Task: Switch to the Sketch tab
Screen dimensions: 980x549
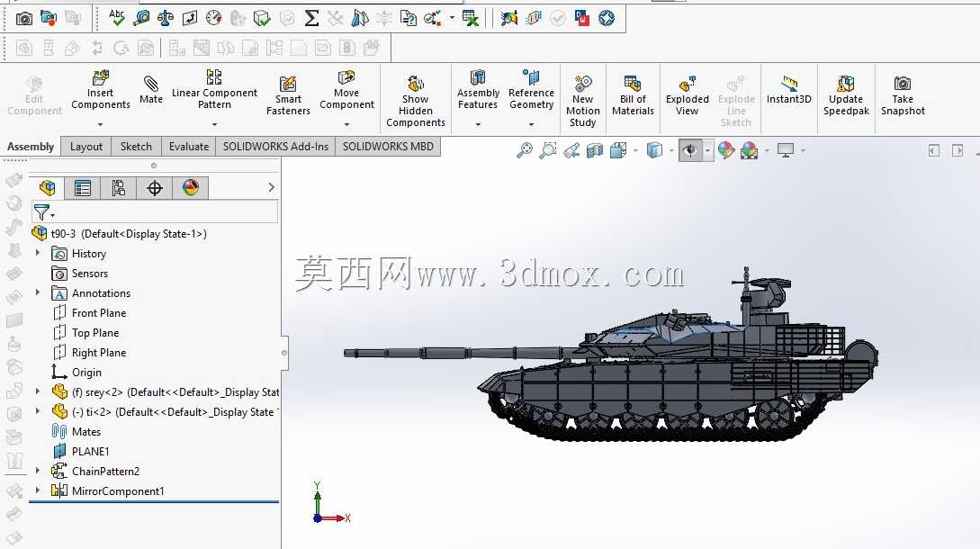Action: (136, 147)
